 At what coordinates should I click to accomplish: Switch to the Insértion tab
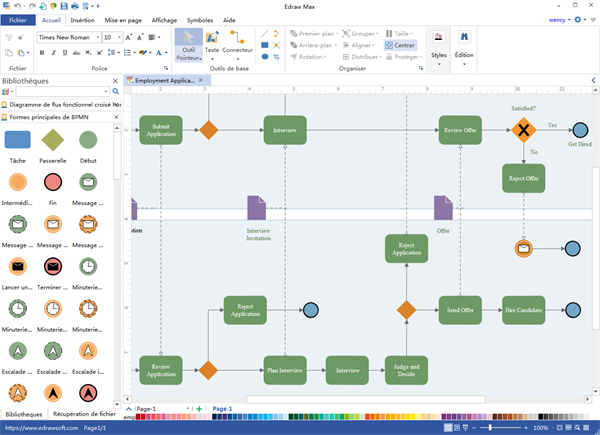82,20
